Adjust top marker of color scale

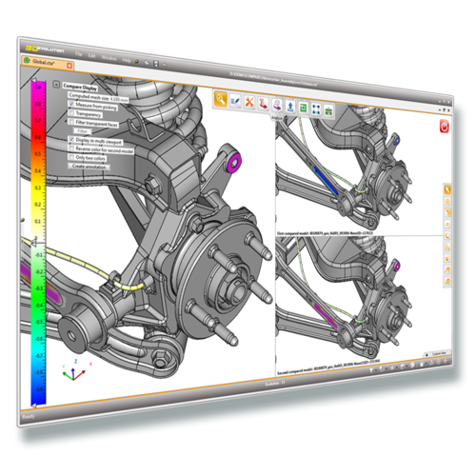pyautogui.click(x=34, y=80)
